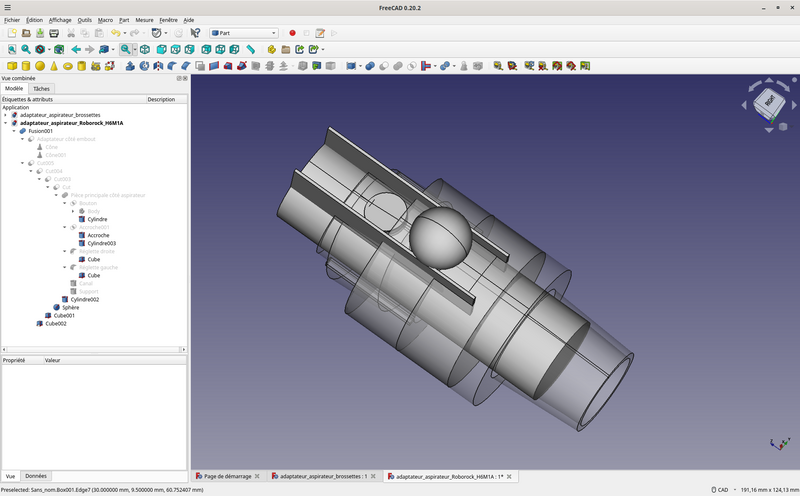800x496 pixels.
Task: Collapse the Fusion001 tree node
Action: tap(13, 131)
